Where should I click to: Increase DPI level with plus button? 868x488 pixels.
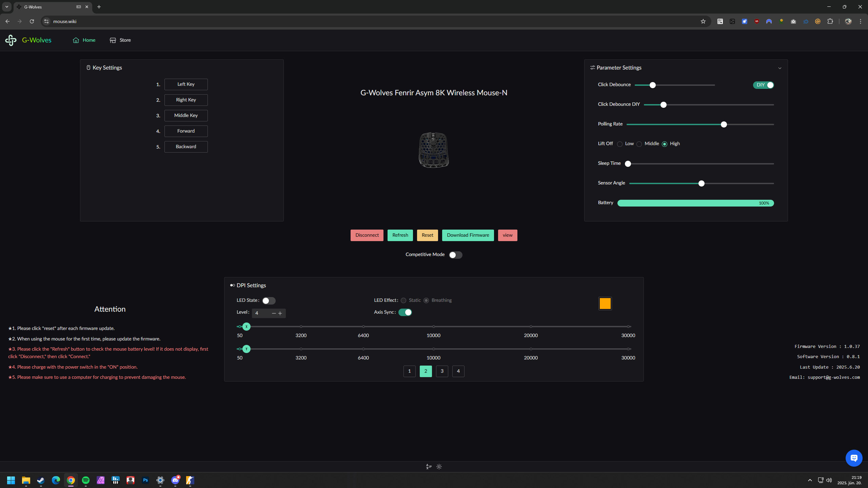280,313
